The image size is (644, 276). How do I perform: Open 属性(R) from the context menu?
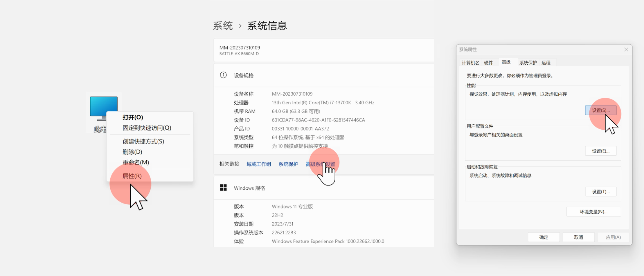click(x=132, y=176)
